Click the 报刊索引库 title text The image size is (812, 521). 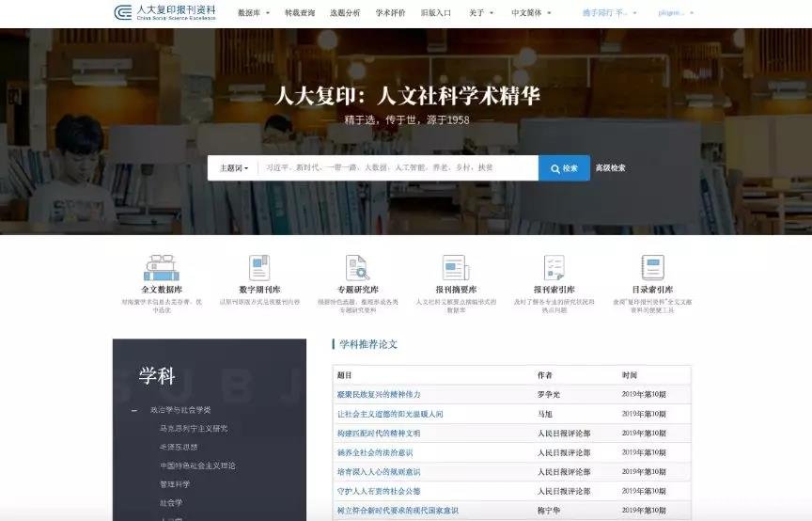[554, 290]
